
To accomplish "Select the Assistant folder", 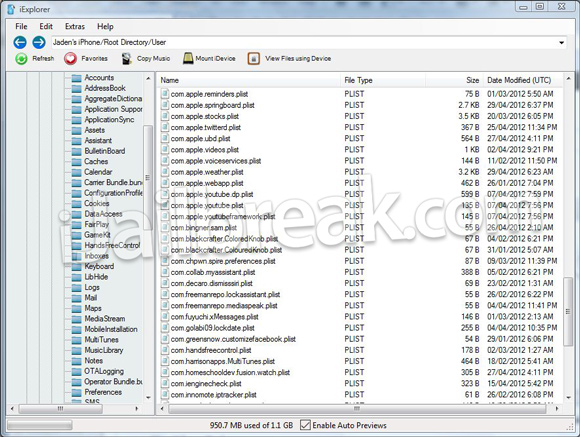I will click(98, 141).
